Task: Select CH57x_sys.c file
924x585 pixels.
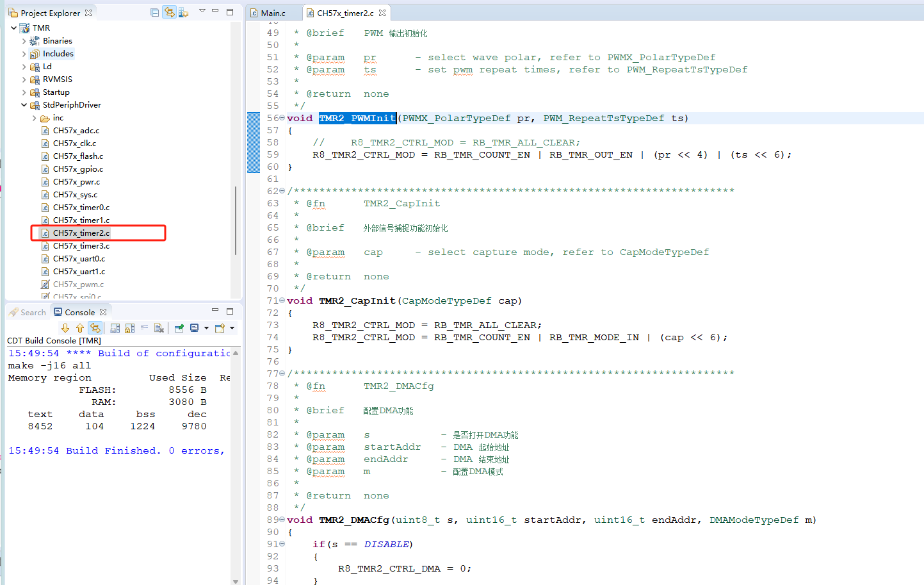Action: [76, 195]
